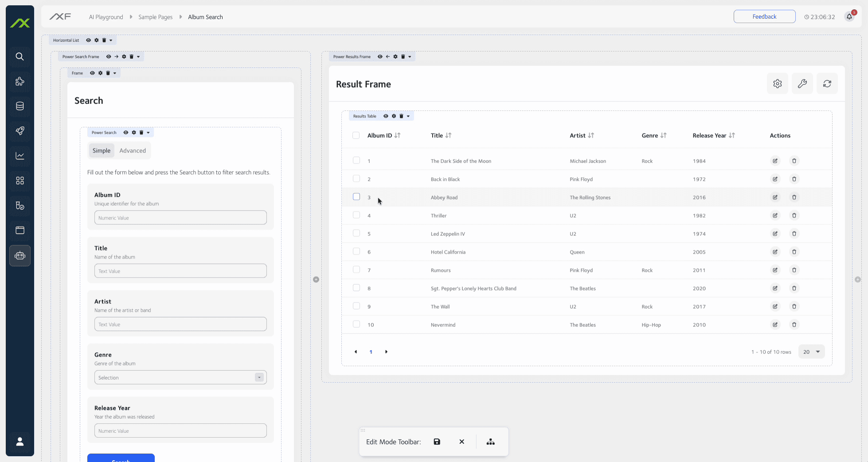Focus the Artist text value field
Image resolution: width=868 pixels, height=462 pixels.
tap(180, 324)
